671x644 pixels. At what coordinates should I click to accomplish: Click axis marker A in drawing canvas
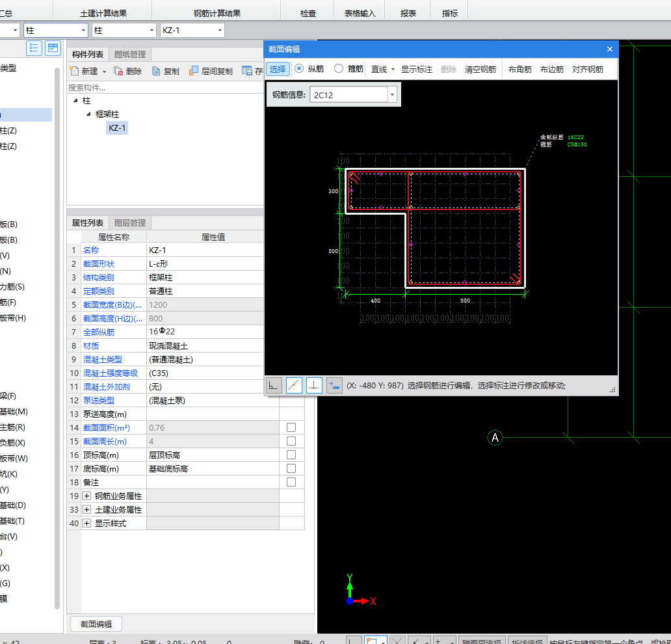click(495, 438)
